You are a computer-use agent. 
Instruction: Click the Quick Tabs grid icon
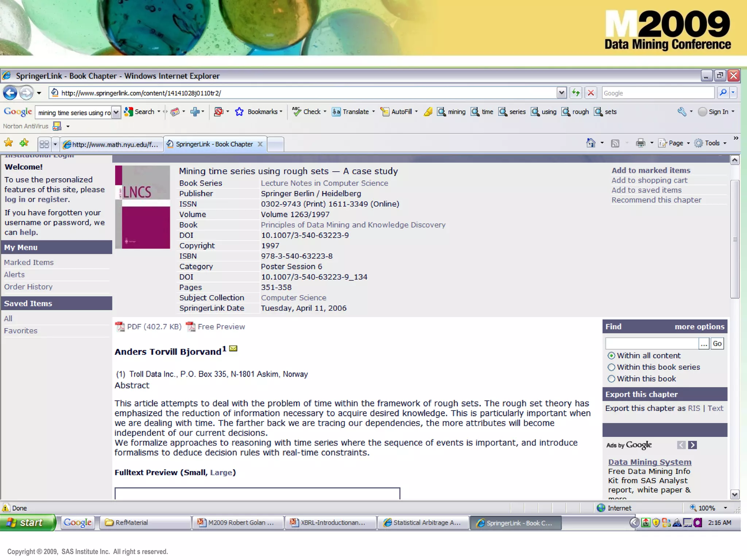click(x=44, y=144)
